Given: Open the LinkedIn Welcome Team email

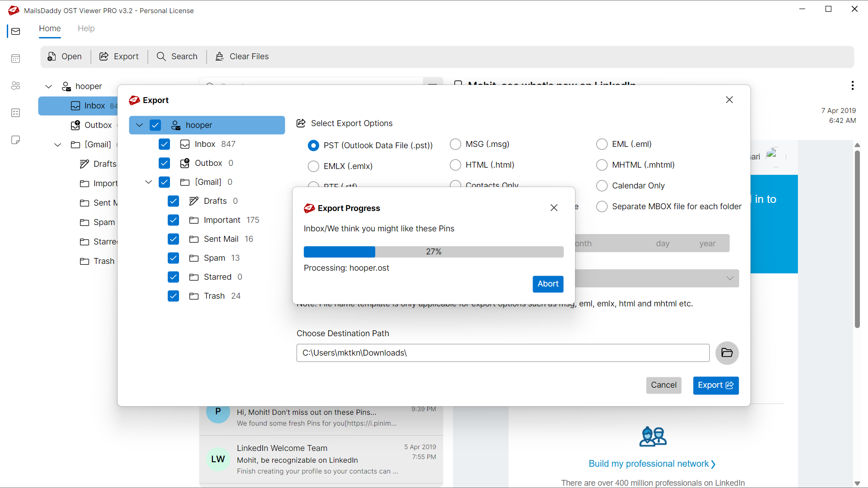Looking at the screenshot, I should (x=321, y=460).
